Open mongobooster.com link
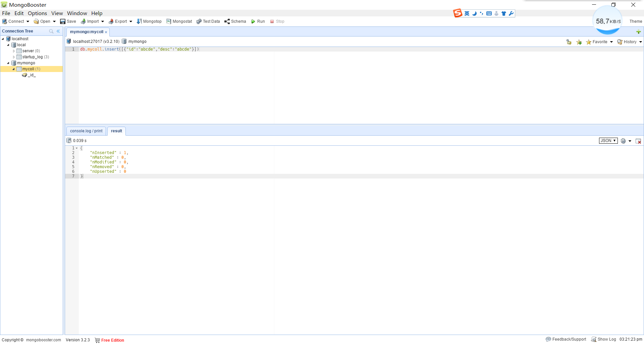The width and height of the screenshot is (644, 345). coord(44,340)
